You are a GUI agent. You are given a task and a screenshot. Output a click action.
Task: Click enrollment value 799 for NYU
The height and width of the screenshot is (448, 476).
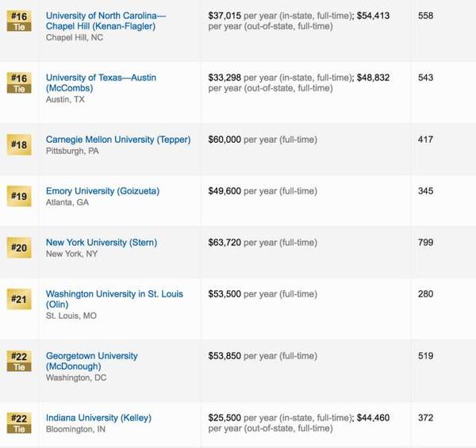click(x=425, y=243)
